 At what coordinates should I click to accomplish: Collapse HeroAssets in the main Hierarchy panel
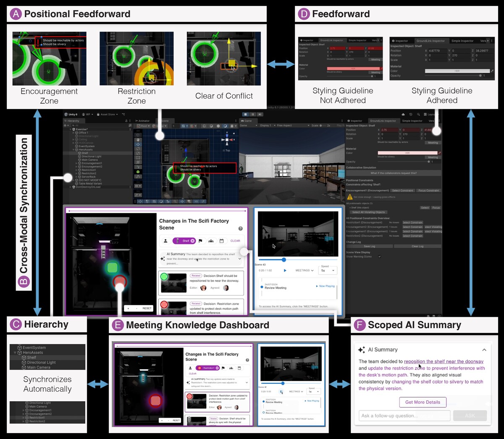pyautogui.click(x=74, y=149)
